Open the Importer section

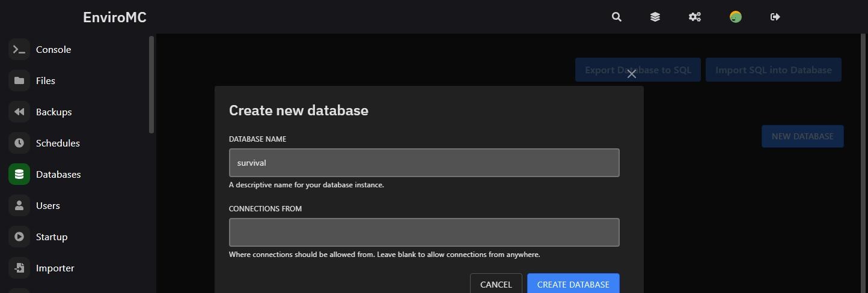click(55, 268)
